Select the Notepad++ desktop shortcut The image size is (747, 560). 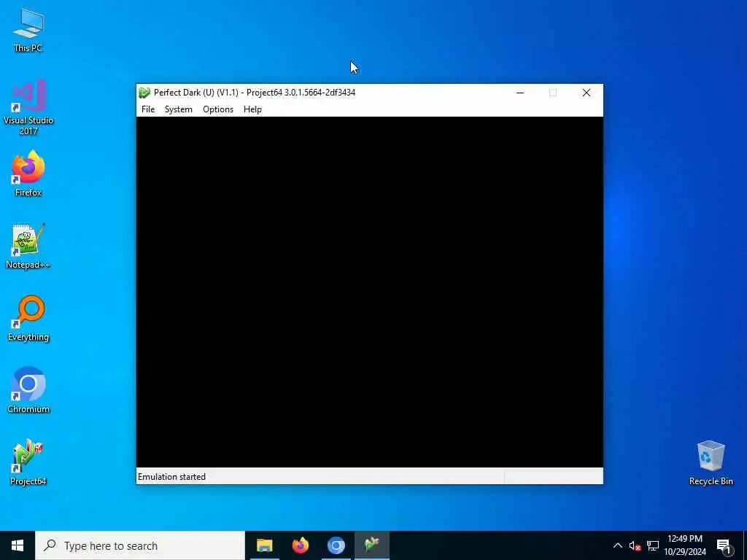[x=28, y=246]
